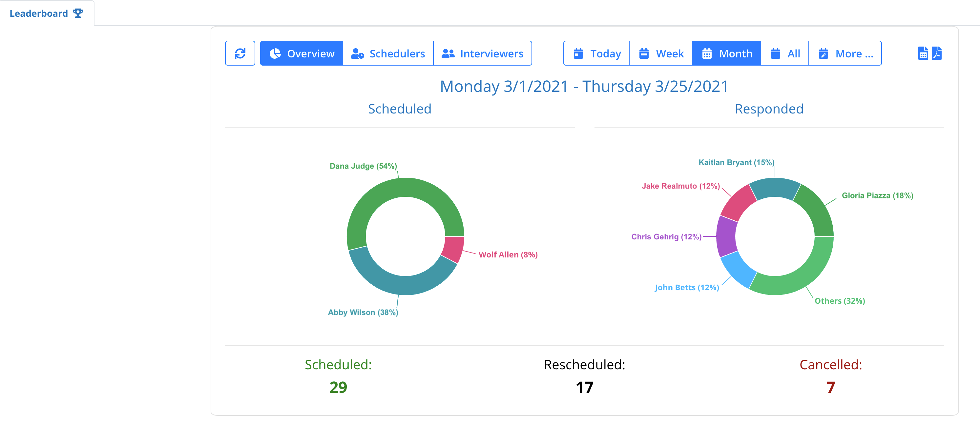The image size is (980, 447).
Task: Toggle the Month view filter
Action: 726,53
